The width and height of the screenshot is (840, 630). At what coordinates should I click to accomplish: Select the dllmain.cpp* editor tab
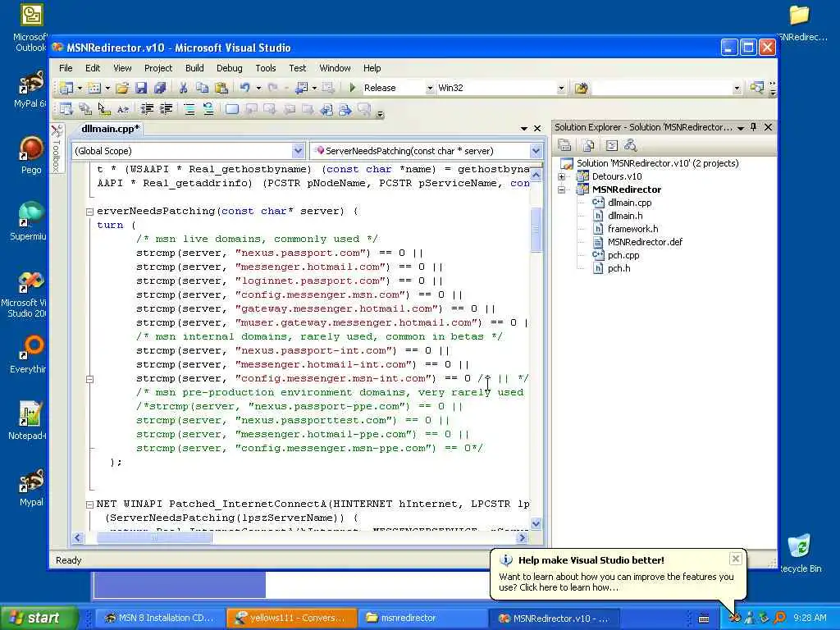click(111, 129)
